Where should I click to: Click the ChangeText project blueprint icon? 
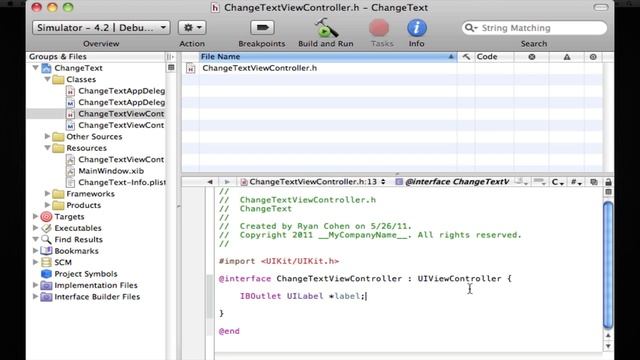tap(47, 68)
